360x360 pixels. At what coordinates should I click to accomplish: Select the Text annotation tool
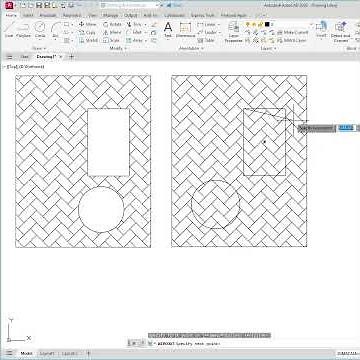168,30
